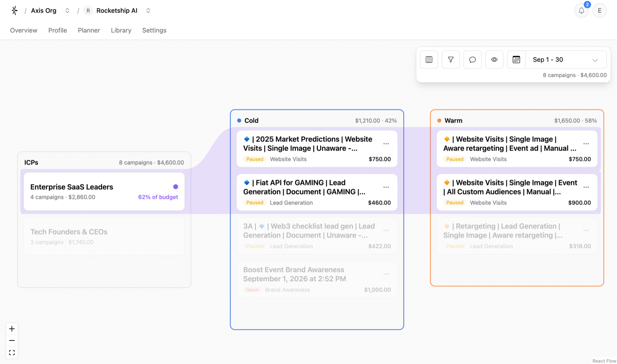
Task: Expand the Axis Org switcher
Action: coord(67,11)
